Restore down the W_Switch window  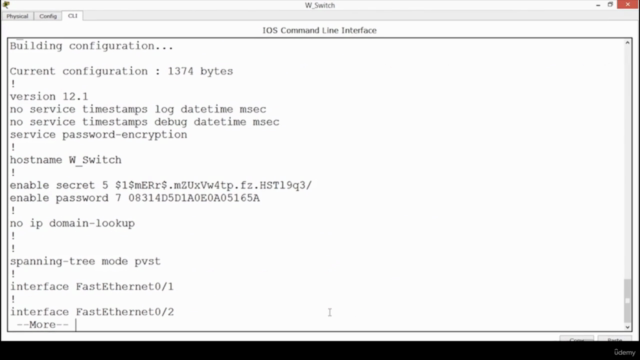pos(610,5)
